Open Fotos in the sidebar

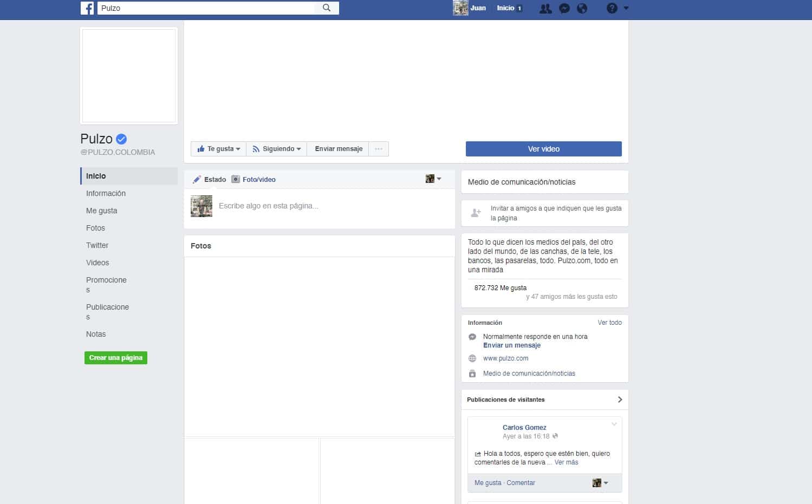pos(95,228)
